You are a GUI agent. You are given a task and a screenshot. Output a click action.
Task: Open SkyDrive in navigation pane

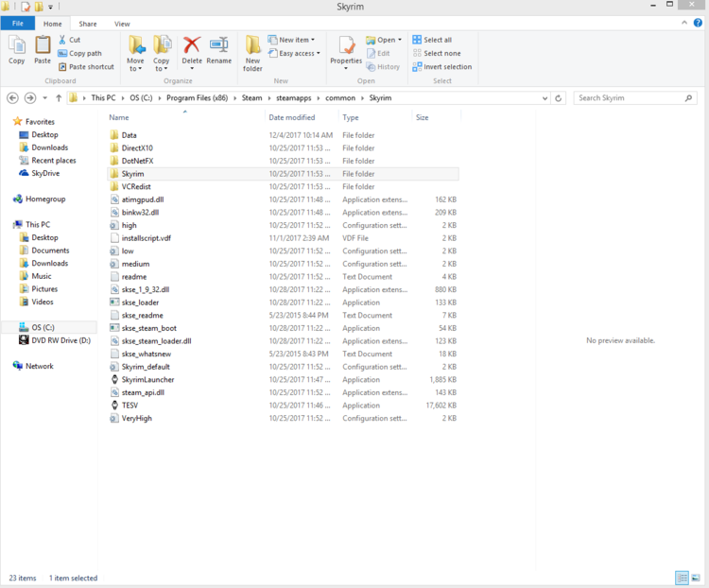click(40, 173)
